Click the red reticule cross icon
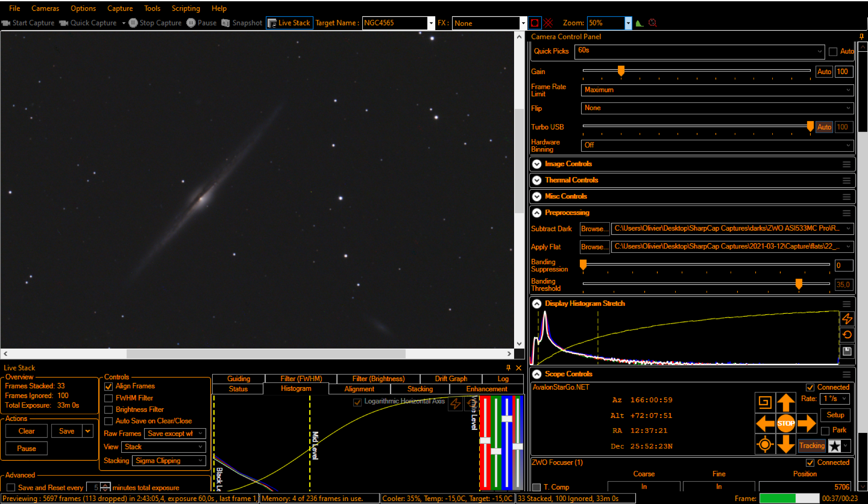This screenshot has height=504, width=868. 548,23
